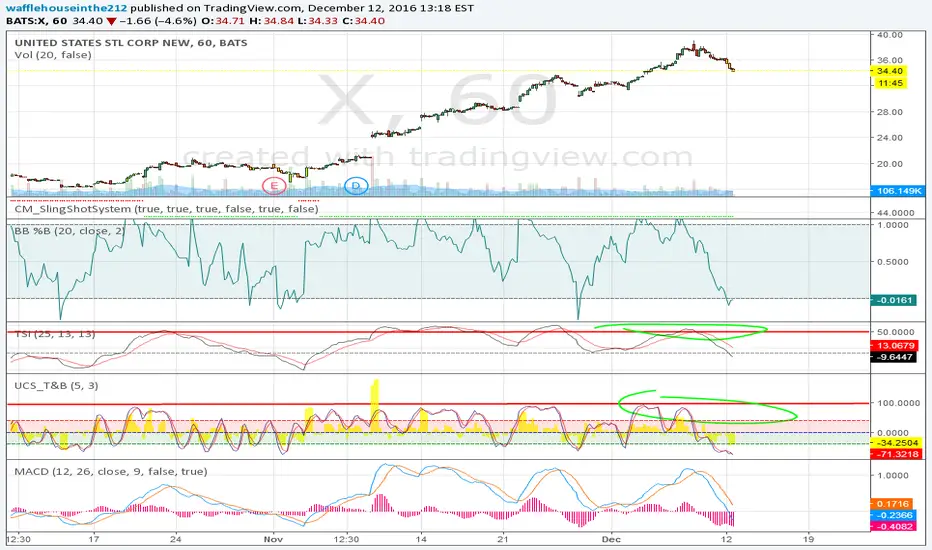Viewport: 932px width, 550px height.
Task: Click the 'Dec' label on time axis
Action: [611, 539]
